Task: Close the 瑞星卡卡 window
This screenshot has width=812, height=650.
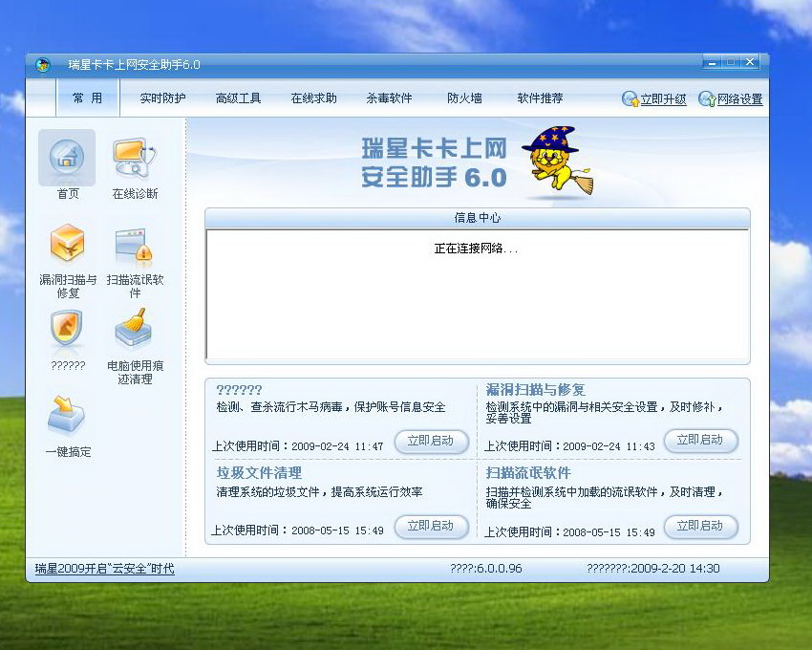Action: 750,62
